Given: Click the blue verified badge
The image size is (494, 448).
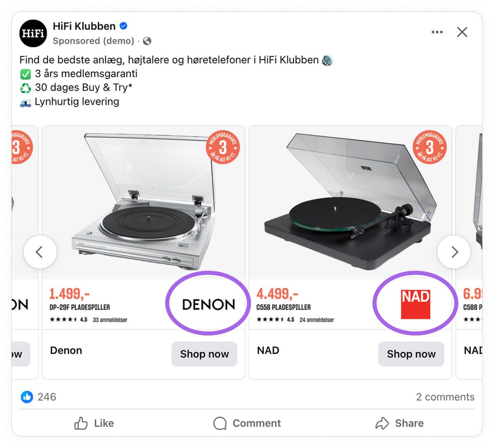Looking at the screenshot, I should click(123, 26).
